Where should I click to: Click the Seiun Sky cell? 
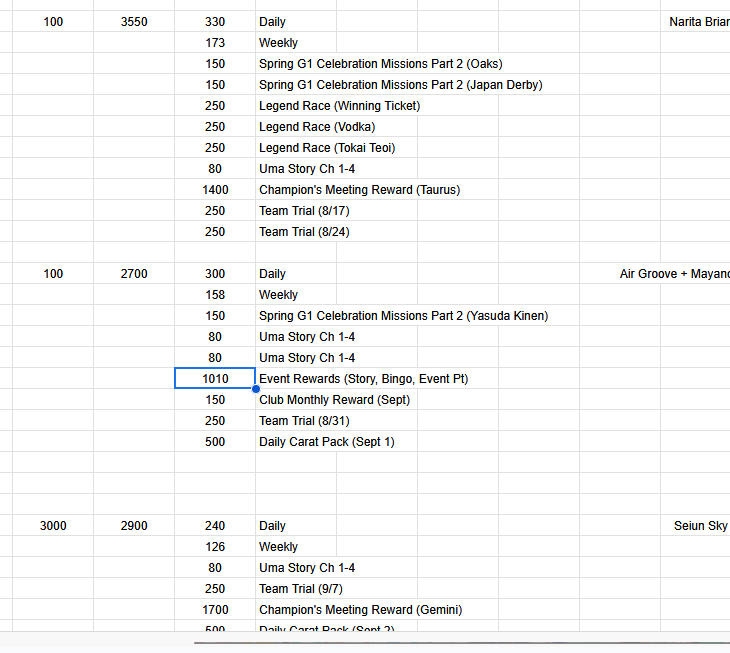[x=701, y=526]
